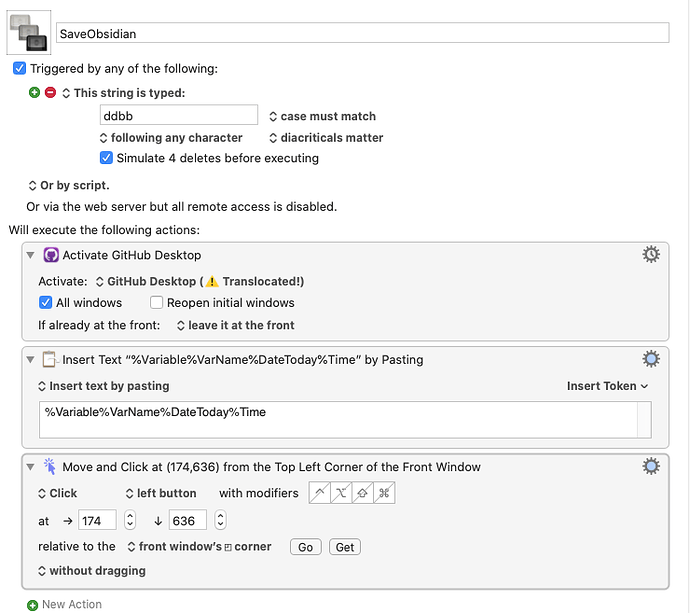Click the mouse click action icon
Image resolution: width=690 pixels, height=613 pixels.
pos(50,466)
